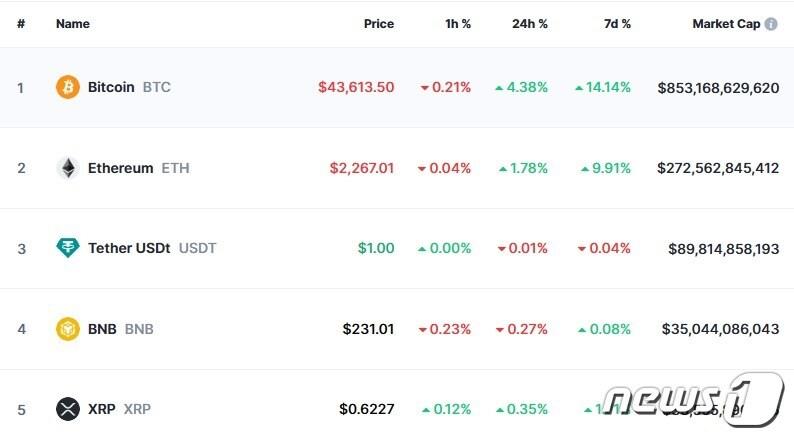Screen dimensions: 794x439
Task: Sort by Price column header
Action: click(x=378, y=24)
